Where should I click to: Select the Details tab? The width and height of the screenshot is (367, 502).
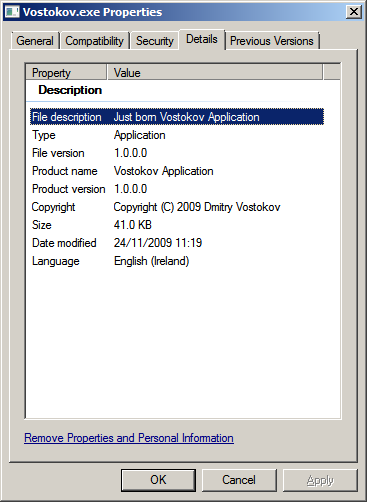point(202,39)
